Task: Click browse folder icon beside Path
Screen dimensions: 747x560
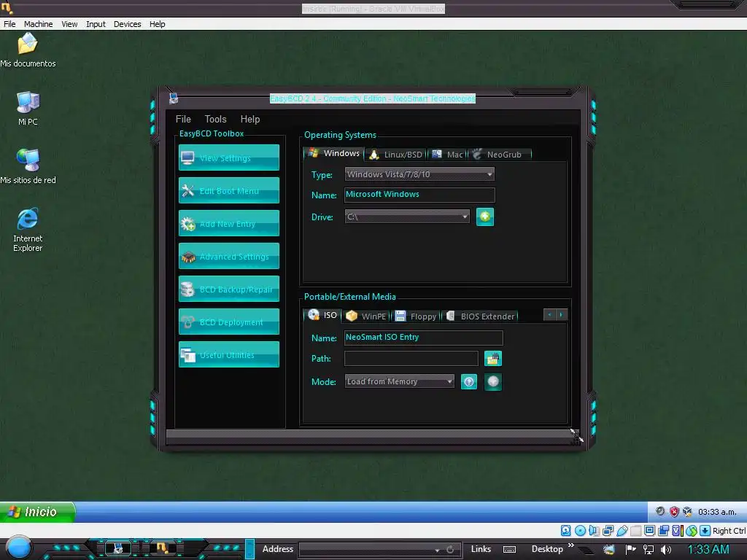Action: click(493, 359)
